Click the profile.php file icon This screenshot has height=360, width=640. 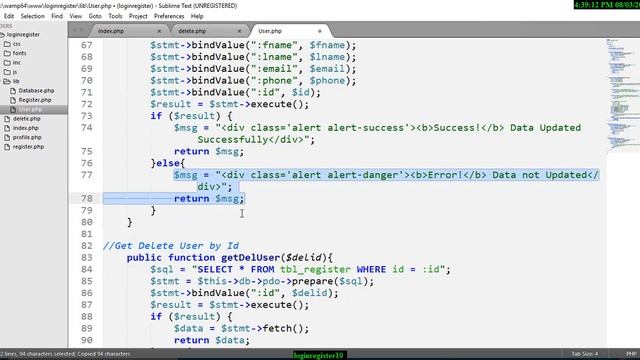click(7, 138)
